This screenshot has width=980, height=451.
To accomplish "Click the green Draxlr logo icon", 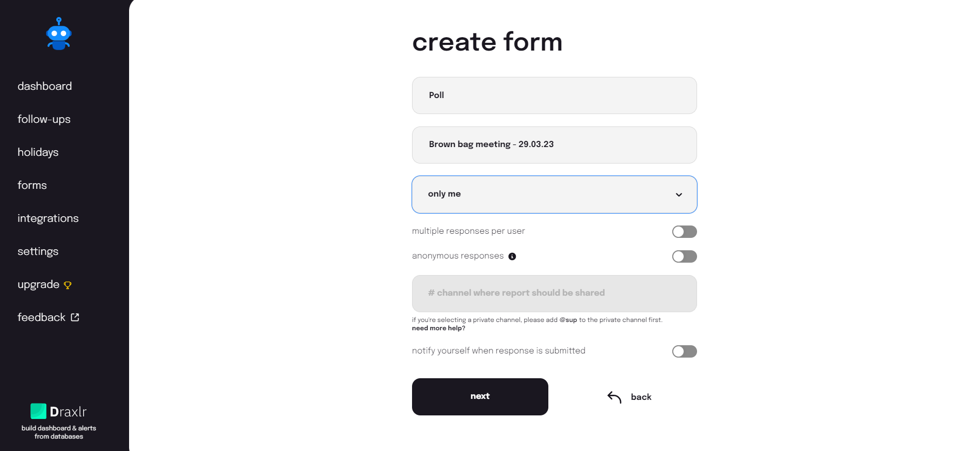I will click(x=38, y=411).
